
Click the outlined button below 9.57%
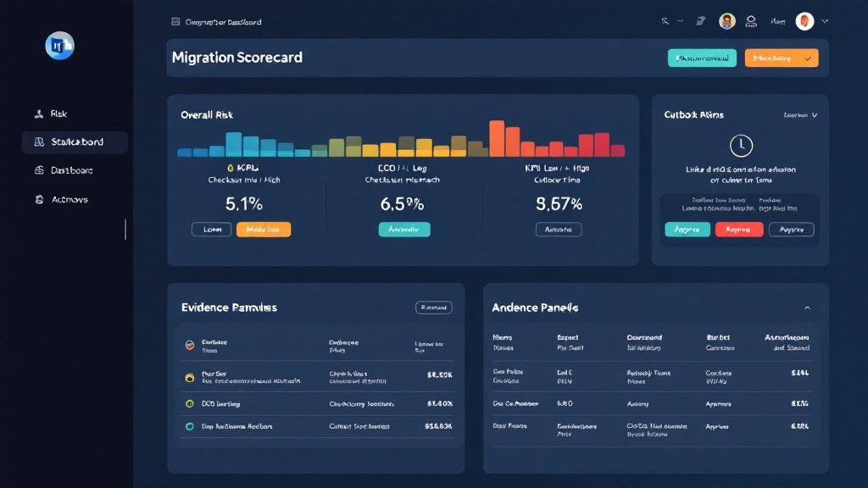[559, 230]
